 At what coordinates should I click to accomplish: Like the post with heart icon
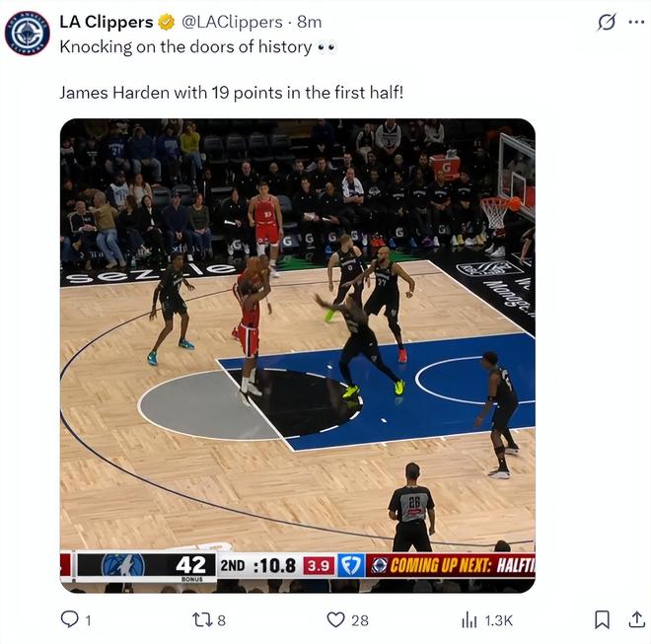tap(335, 620)
